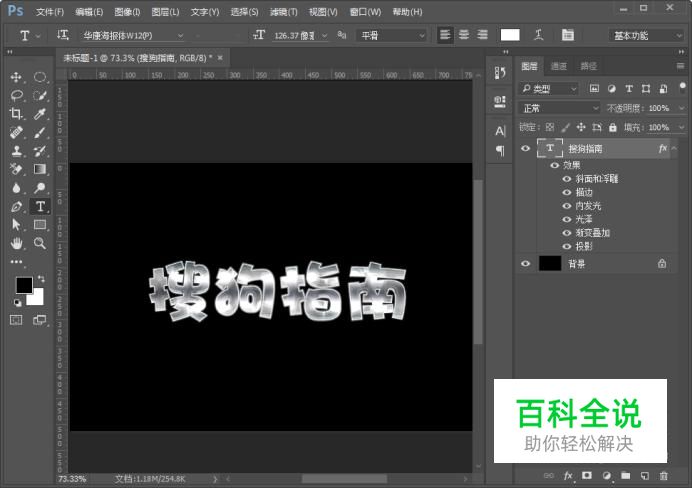Open the anti-aliasing 平滑 dropdown
Viewport: 692px width, 488px height.
coord(391,35)
